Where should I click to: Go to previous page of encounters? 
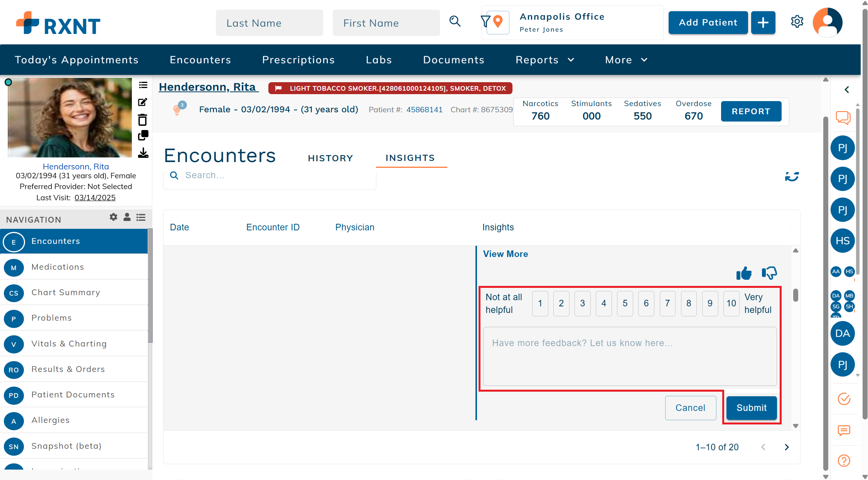(763, 447)
